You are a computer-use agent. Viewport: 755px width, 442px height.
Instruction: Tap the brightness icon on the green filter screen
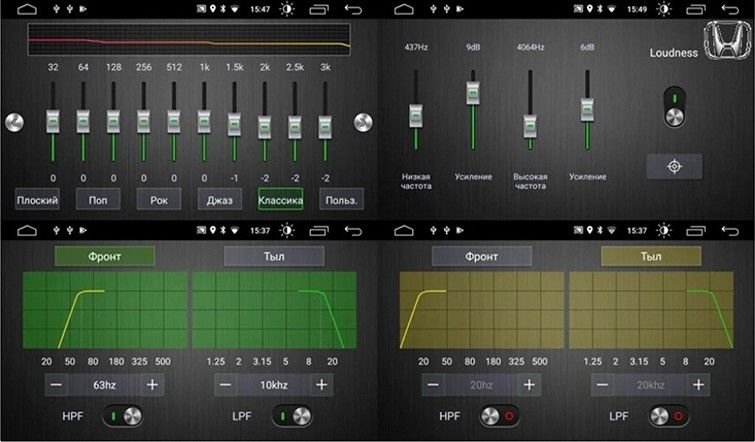(287, 231)
